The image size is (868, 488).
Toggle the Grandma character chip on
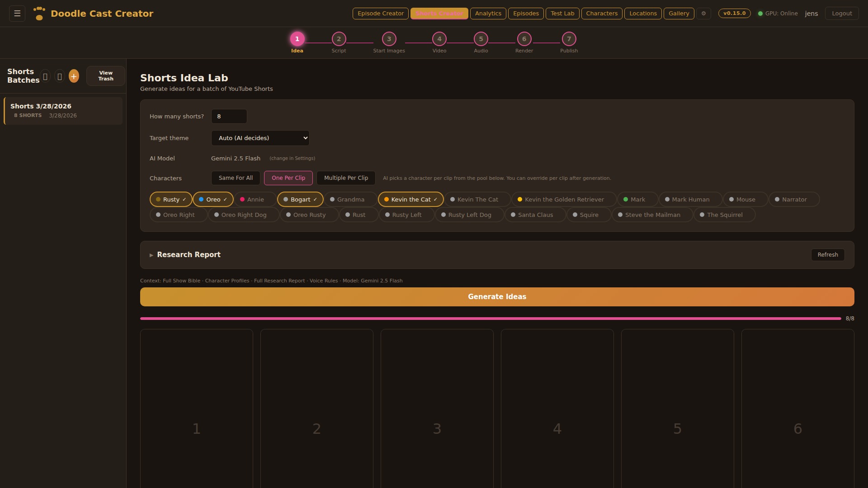pyautogui.click(x=350, y=200)
